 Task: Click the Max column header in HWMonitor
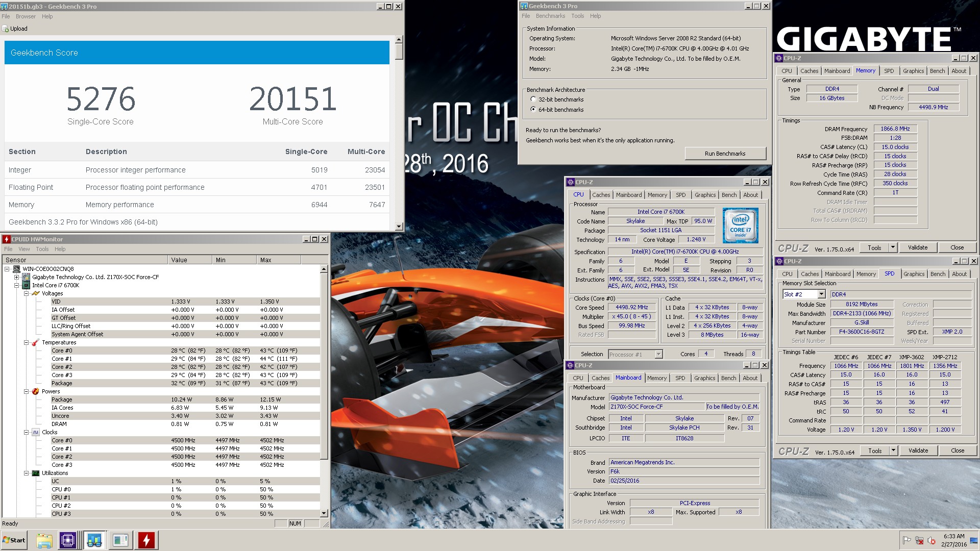coord(279,260)
